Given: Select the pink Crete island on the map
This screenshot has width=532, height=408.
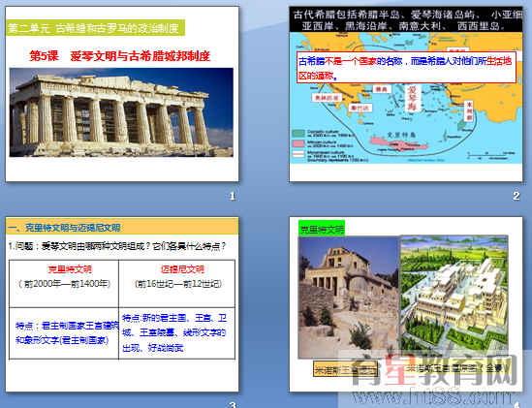Looking at the screenshot, I should click(x=398, y=143).
